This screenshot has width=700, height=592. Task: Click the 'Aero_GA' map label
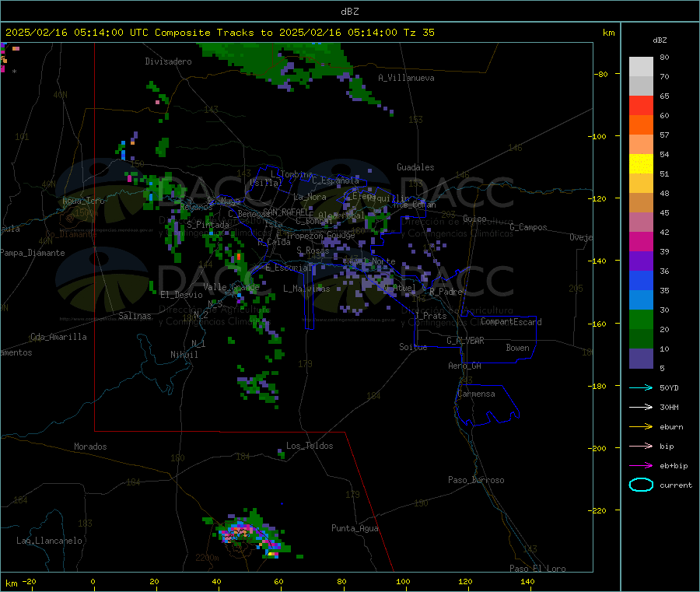click(x=464, y=366)
